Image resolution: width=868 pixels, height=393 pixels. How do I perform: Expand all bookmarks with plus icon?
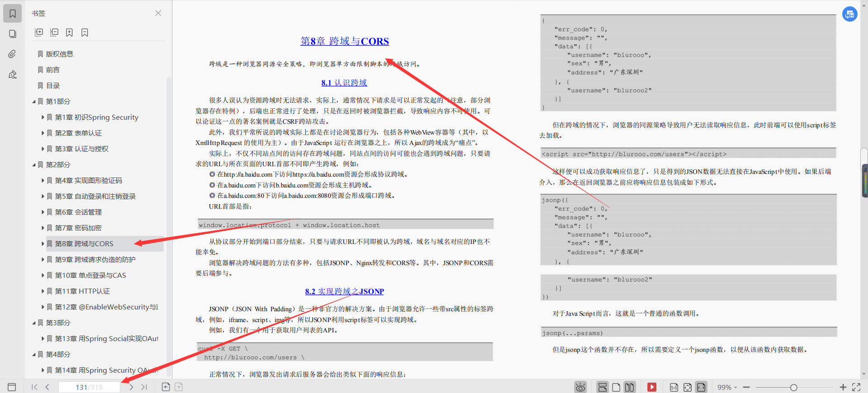tap(39, 32)
